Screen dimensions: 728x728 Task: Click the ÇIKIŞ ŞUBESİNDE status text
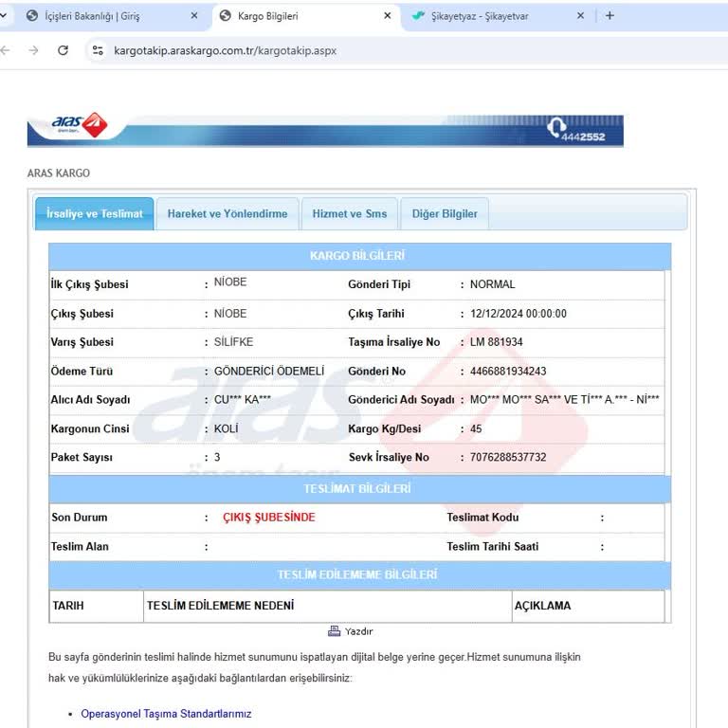269,518
